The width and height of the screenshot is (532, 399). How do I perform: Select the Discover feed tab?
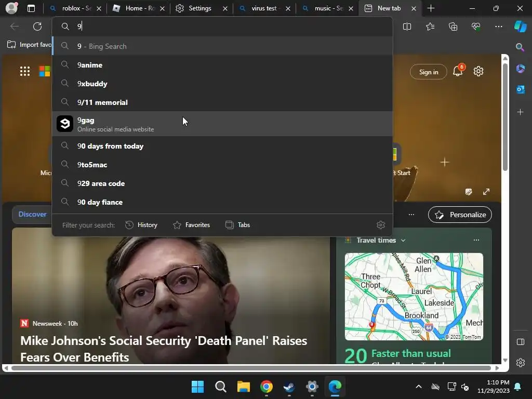click(32, 214)
